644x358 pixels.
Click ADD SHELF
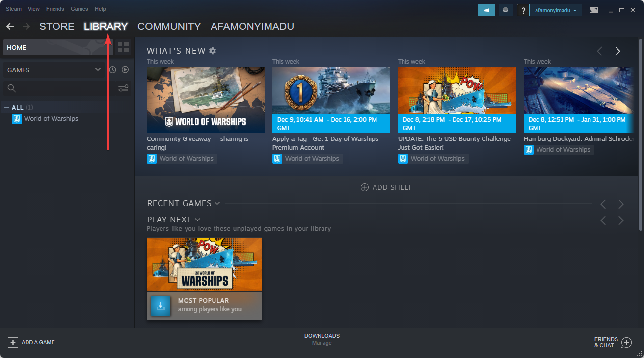[387, 187]
